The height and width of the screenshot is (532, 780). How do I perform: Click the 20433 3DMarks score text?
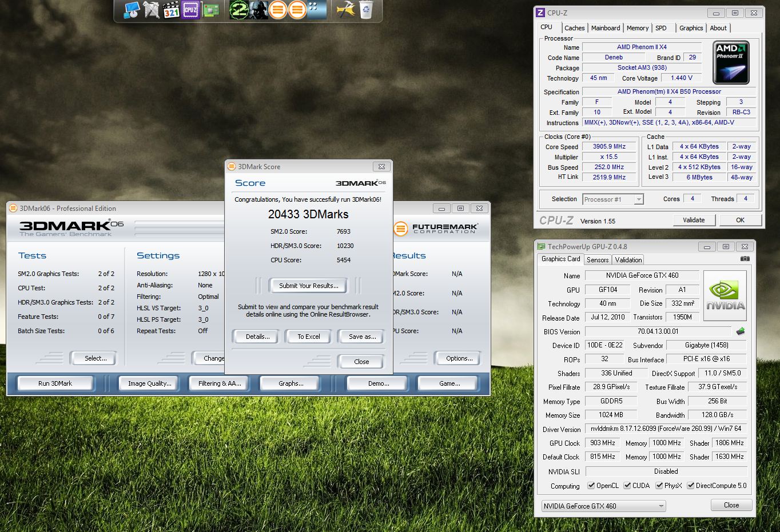click(308, 214)
